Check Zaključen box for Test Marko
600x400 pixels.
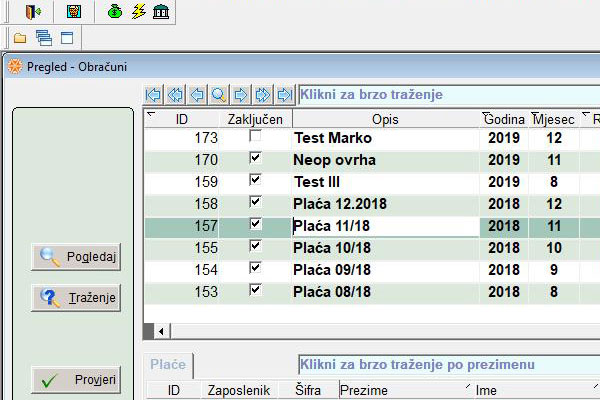(x=255, y=136)
